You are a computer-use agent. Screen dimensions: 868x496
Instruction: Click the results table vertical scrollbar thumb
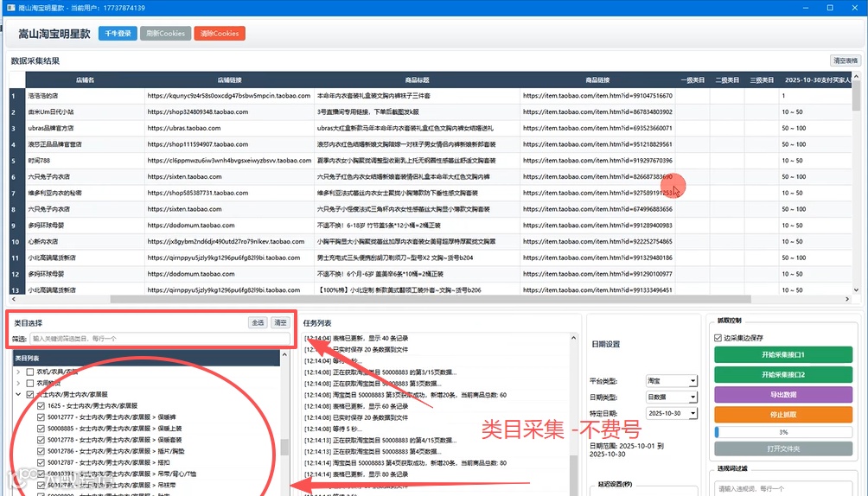pyautogui.click(x=857, y=96)
